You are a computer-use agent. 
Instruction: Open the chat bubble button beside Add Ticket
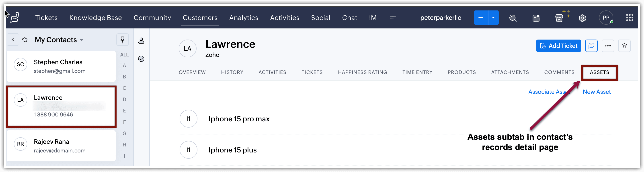[x=591, y=46]
